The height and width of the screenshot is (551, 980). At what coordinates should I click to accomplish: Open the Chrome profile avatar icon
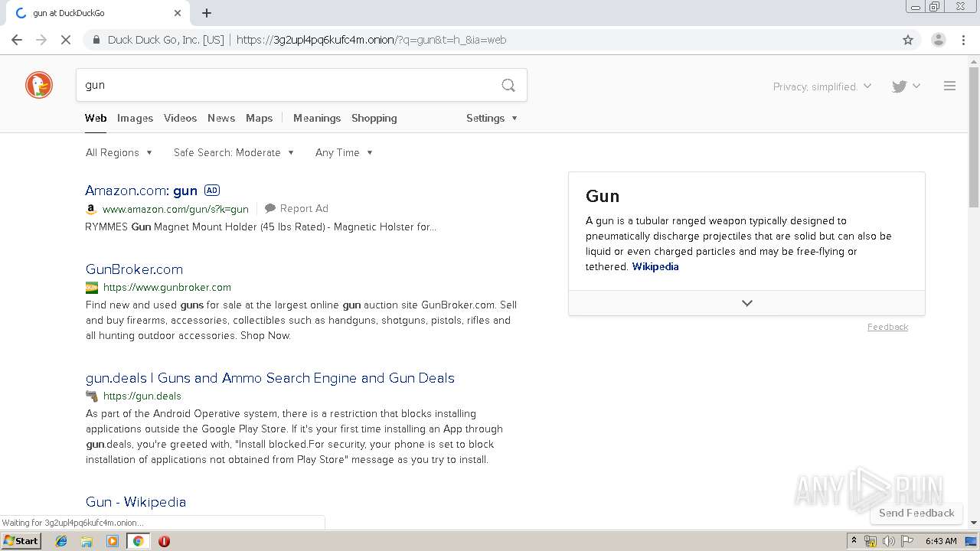(938, 40)
